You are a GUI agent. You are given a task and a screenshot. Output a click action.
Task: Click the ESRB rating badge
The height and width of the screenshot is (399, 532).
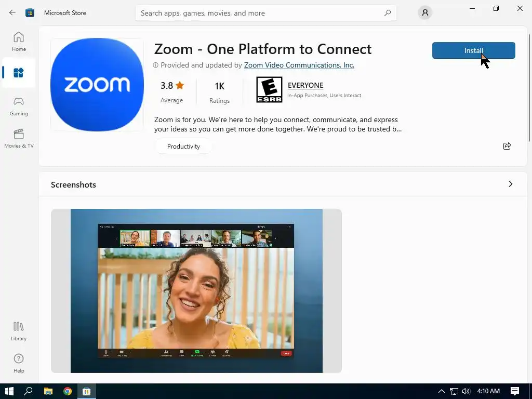click(270, 89)
